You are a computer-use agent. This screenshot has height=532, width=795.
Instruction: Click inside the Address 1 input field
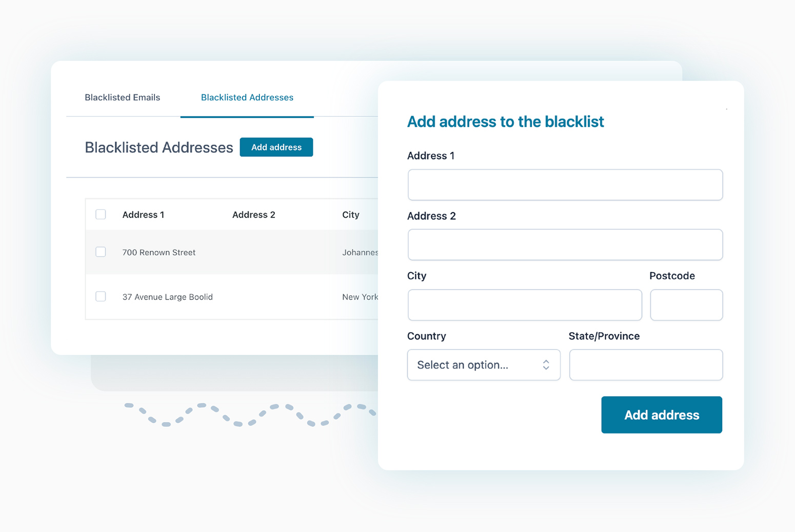[x=565, y=185]
